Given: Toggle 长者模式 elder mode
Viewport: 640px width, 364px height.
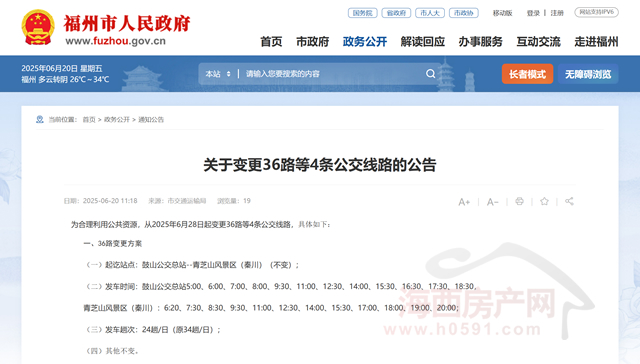Looking at the screenshot, I should [x=527, y=74].
